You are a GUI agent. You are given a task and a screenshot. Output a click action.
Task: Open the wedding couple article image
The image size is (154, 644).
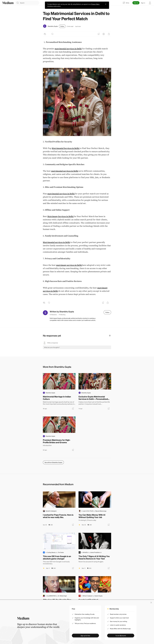(x=77, y=102)
